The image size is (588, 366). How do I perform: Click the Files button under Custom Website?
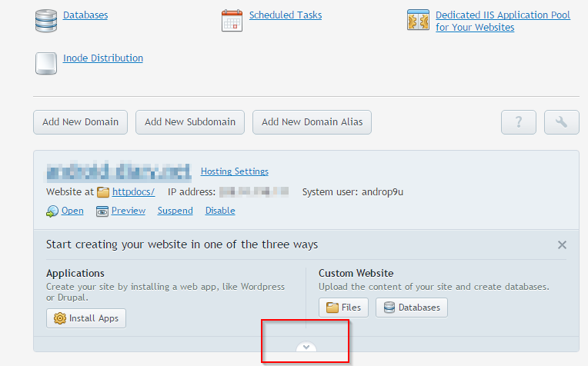(x=344, y=308)
